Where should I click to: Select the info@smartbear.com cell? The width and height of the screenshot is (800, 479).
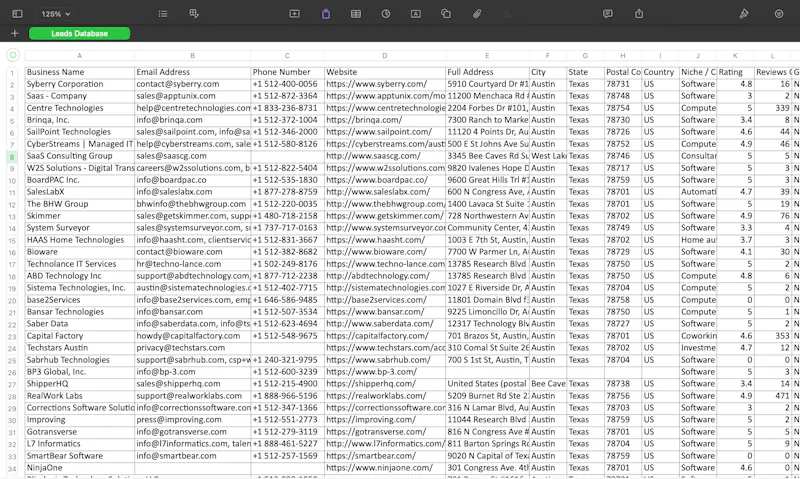coord(192,456)
